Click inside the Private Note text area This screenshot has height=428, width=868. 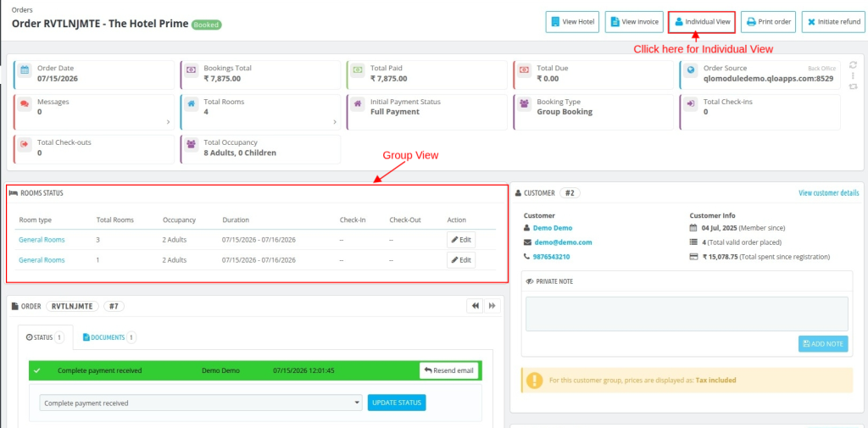coord(687,314)
